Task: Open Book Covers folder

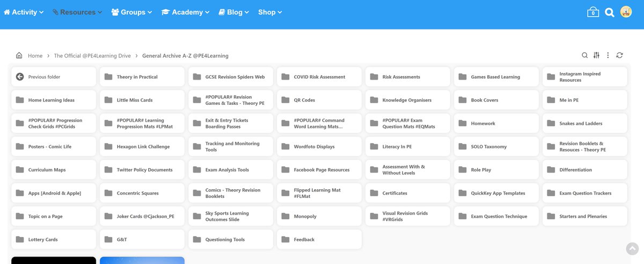Action: pyautogui.click(x=496, y=100)
